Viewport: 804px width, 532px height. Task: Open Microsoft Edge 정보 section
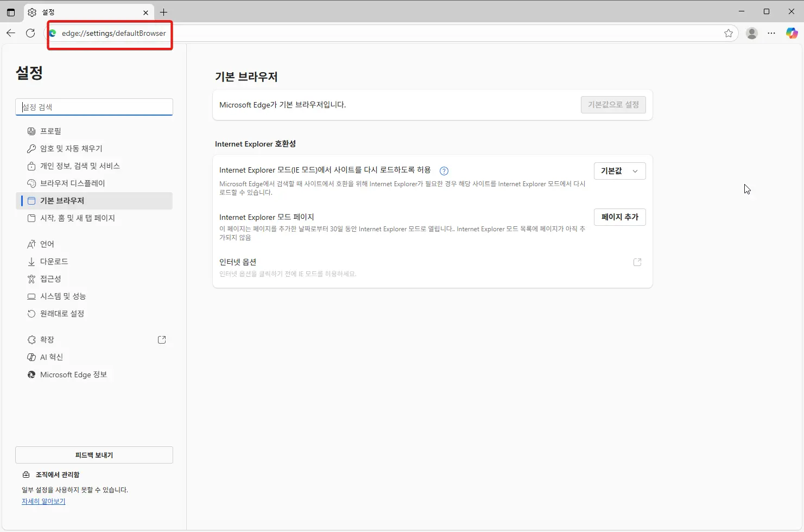click(x=94, y=375)
